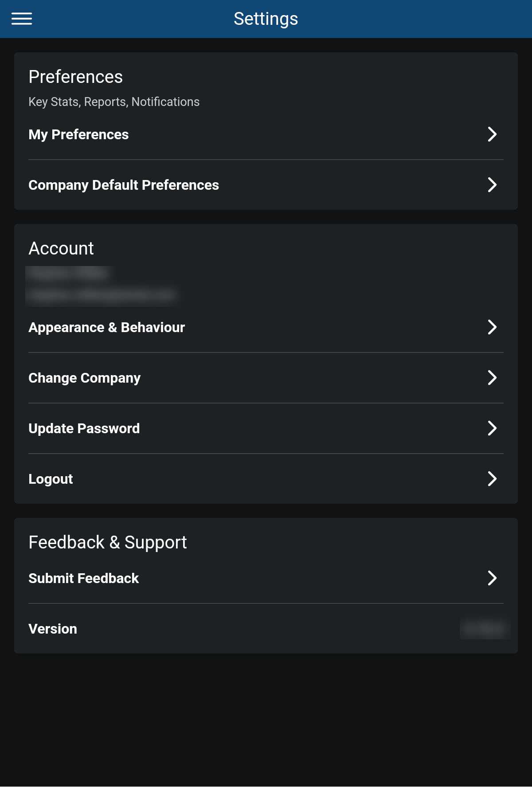Open Submit Feedback
Viewport: 532px width, 787px height.
point(83,578)
